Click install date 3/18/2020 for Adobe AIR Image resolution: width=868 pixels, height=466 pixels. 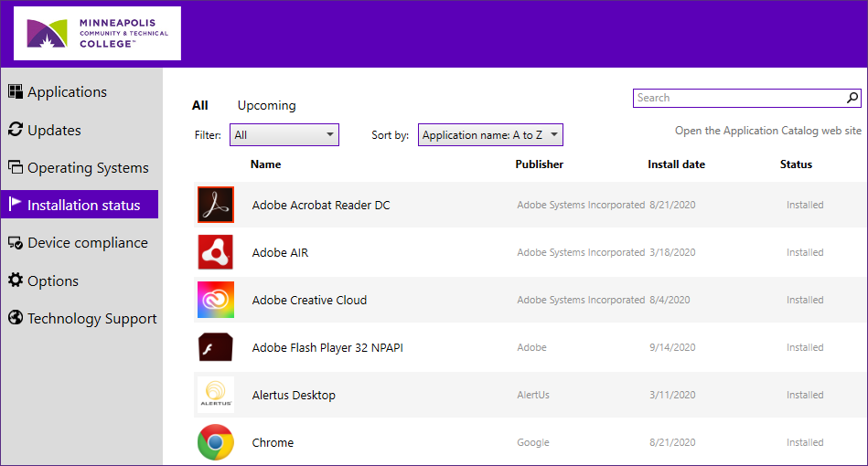point(672,252)
